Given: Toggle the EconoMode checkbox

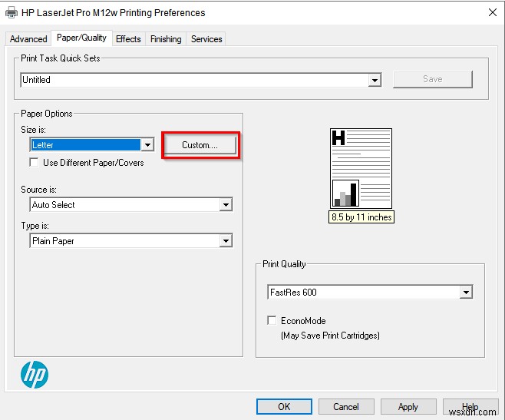Looking at the screenshot, I should [272, 320].
